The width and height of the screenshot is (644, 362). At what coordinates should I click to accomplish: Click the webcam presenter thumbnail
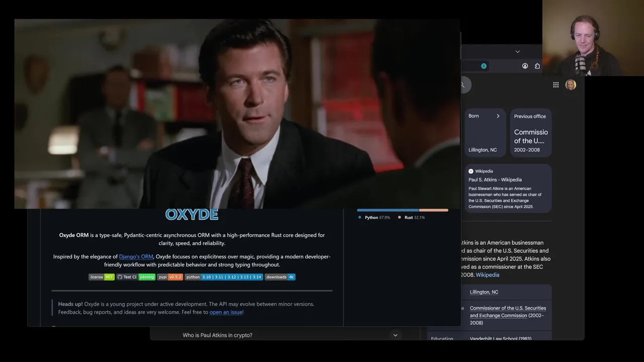(593, 38)
